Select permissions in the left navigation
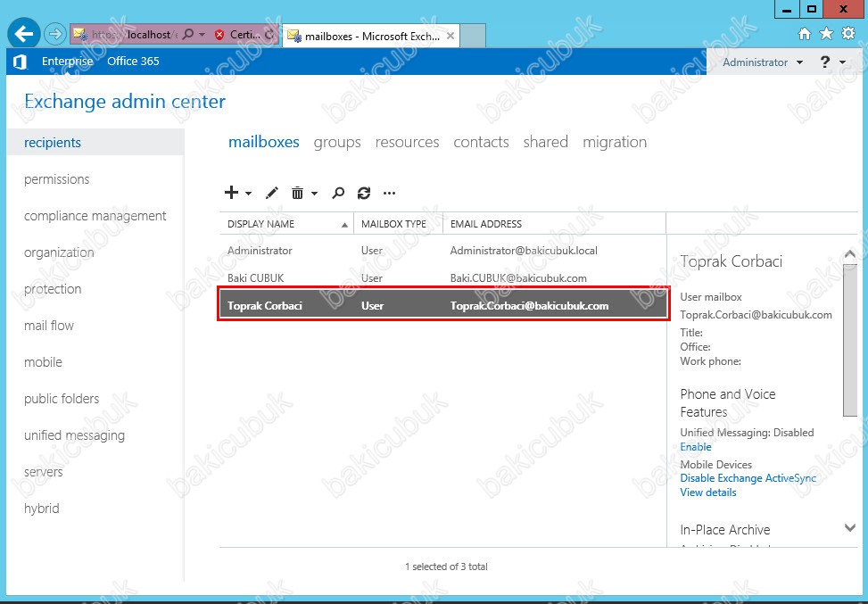The width and height of the screenshot is (868, 604). pos(56,178)
